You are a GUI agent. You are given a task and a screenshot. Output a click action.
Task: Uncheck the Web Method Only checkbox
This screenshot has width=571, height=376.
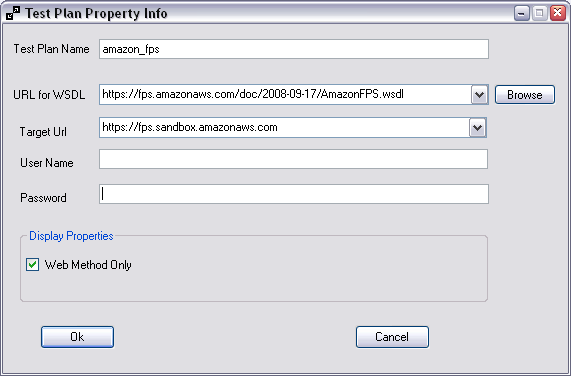click(x=32, y=265)
